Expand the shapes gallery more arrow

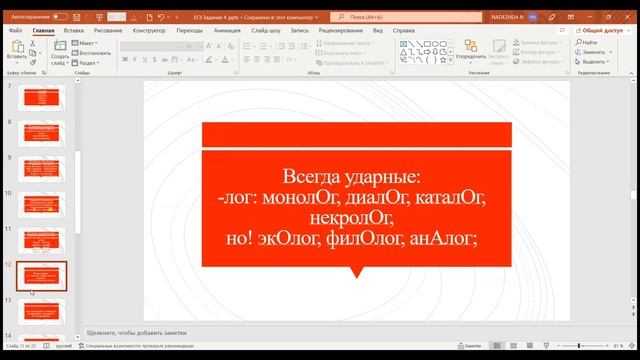click(x=451, y=60)
